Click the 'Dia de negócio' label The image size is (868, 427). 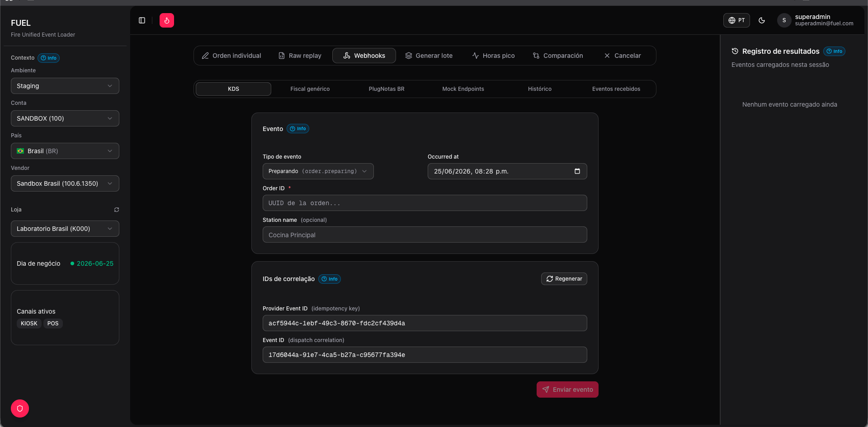[x=38, y=263]
